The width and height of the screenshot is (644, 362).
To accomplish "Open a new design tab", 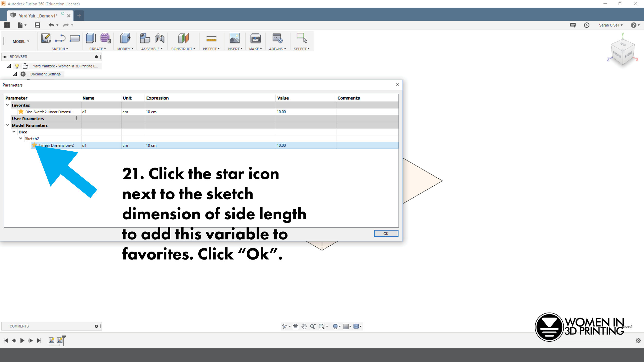I will (79, 16).
